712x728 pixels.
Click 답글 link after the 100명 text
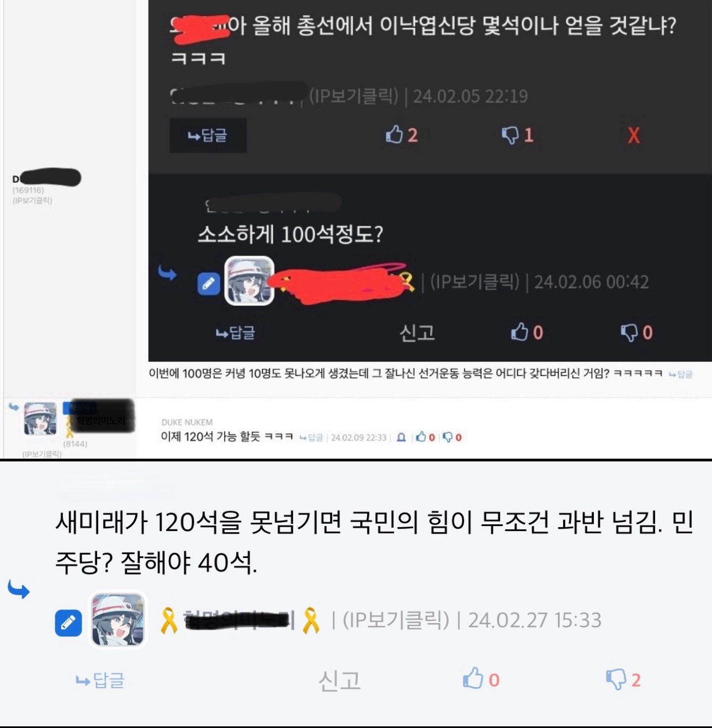[681, 375]
